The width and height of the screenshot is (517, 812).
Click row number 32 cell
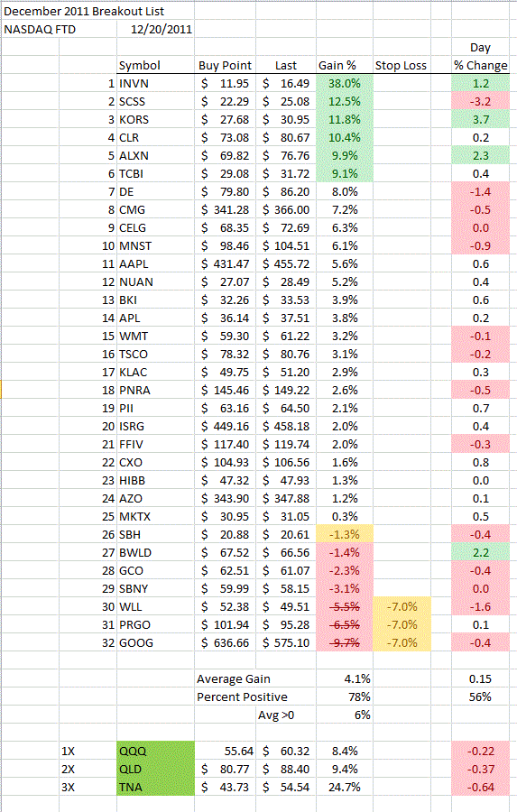coord(88,642)
